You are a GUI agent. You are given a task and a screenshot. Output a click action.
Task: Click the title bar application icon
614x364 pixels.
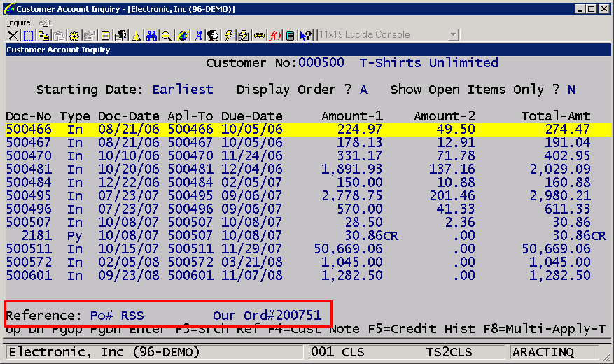[8, 8]
